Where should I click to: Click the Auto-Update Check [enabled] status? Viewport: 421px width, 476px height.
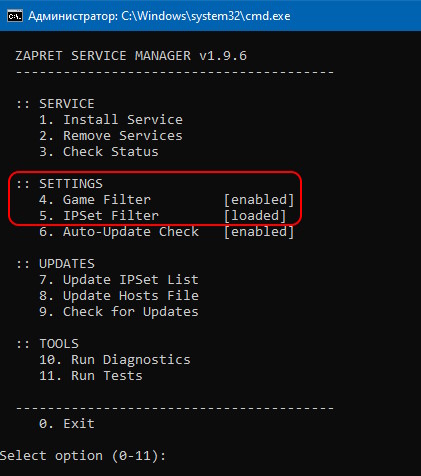point(259,232)
